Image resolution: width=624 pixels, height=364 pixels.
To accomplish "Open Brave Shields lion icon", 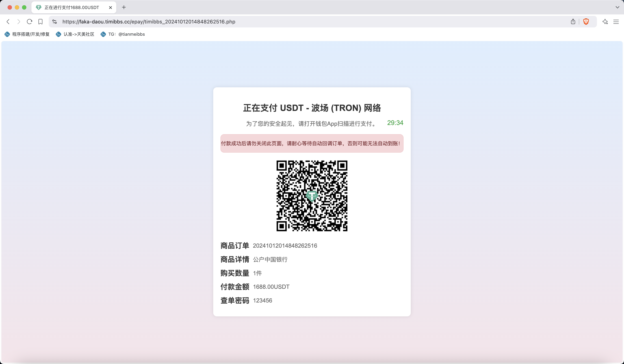I will tap(586, 21).
